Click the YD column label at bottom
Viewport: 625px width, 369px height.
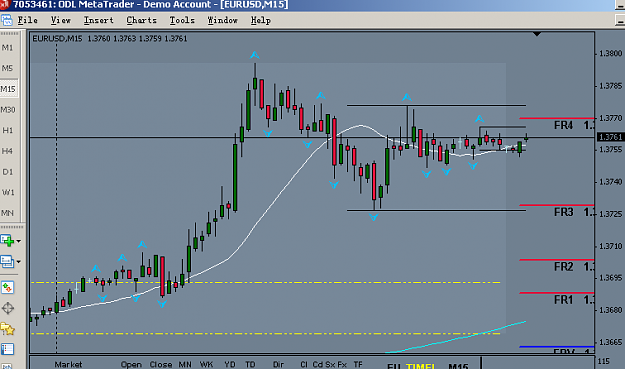pyautogui.click(x=230, y=364)
